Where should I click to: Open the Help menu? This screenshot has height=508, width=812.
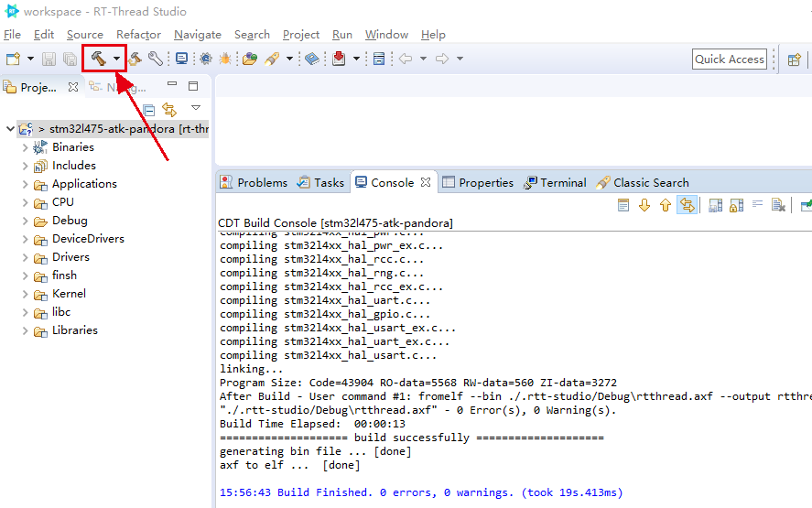[x=433, y=35]
